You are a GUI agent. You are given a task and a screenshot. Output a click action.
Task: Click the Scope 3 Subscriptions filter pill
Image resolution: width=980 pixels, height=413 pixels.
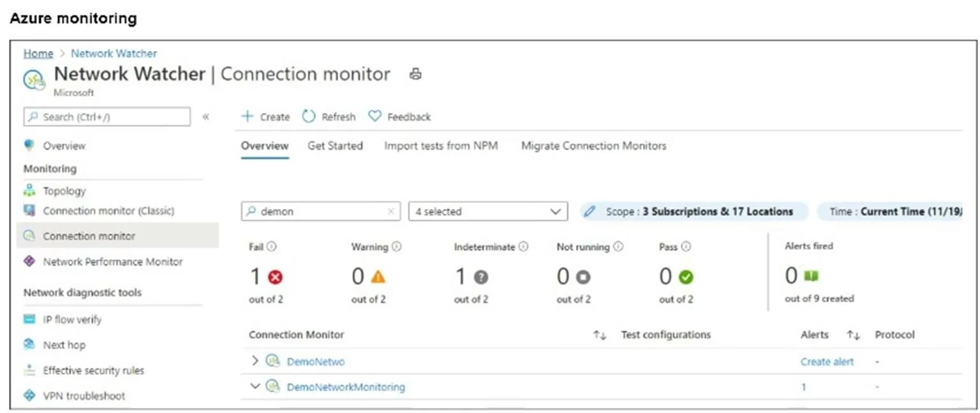[694, 212]
